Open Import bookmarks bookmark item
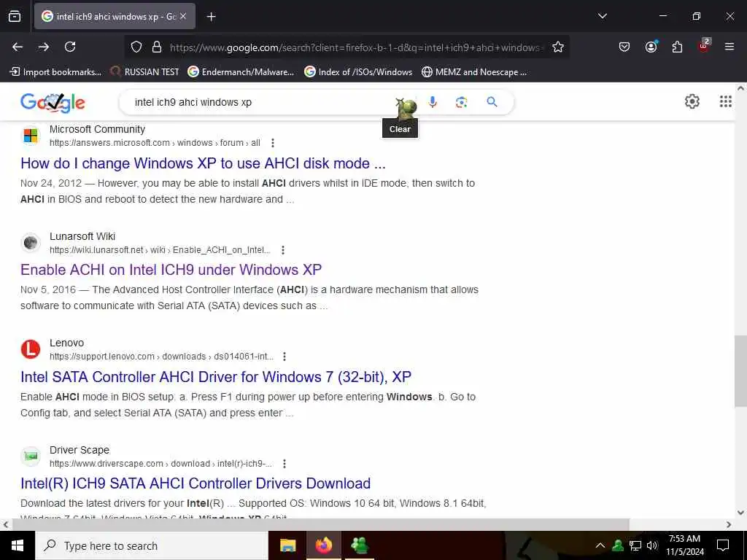747x560 pixels. coord(55,72)
